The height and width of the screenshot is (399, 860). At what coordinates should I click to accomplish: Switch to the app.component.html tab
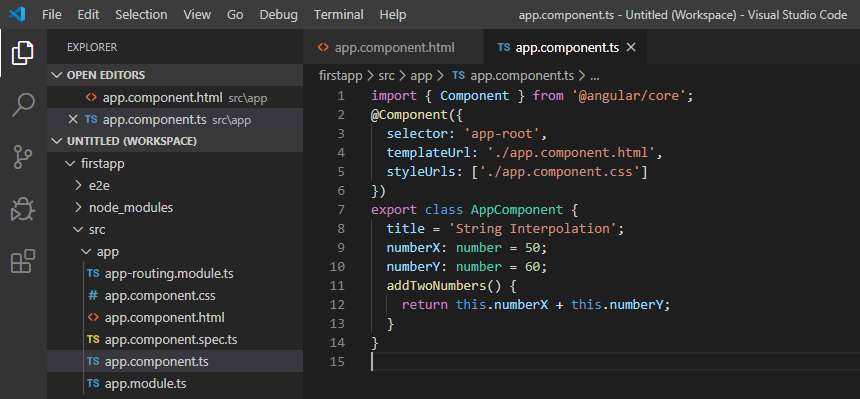pyautogui.click(x=393, y=48)
